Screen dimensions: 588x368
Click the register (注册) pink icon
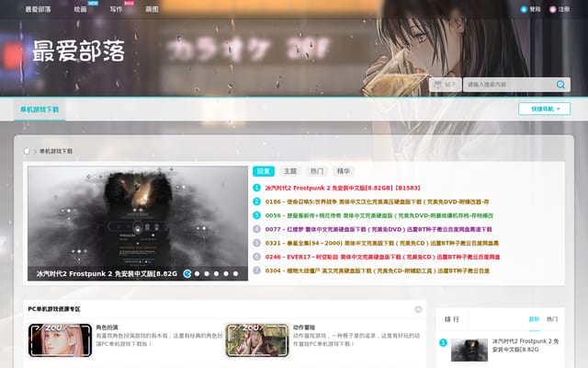pos(553,9)
